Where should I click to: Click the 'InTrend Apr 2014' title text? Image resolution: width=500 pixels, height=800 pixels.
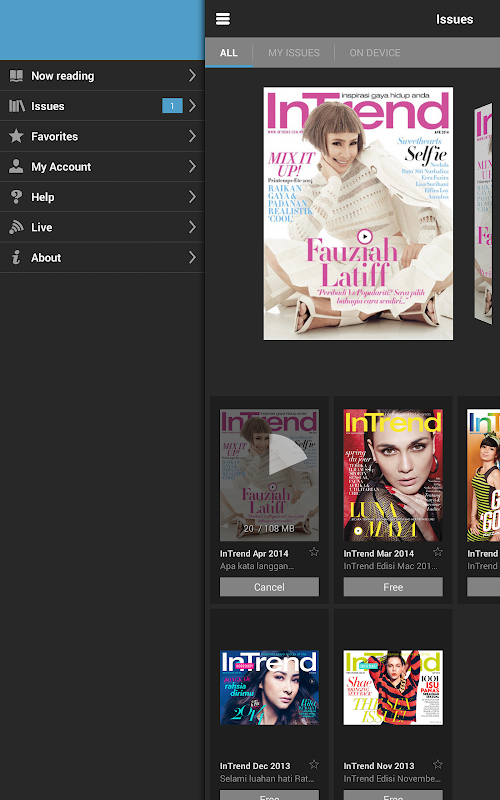[x=254, y=554]
